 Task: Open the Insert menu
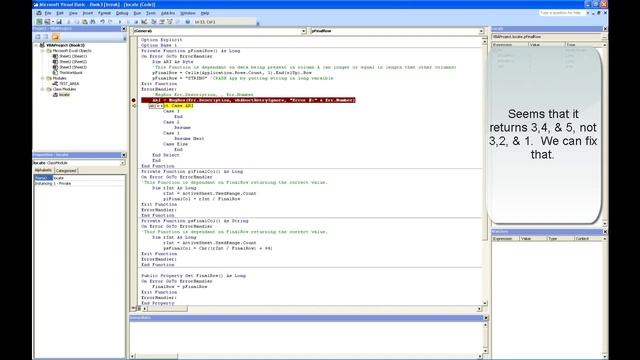pyautogui.click(x=88, y=13)
